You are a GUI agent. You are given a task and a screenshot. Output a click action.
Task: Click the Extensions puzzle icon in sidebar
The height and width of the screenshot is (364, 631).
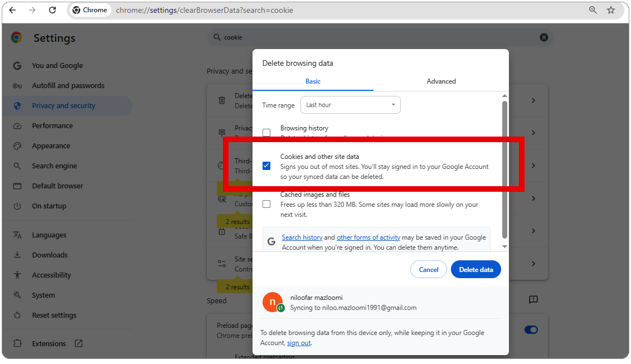point(17,343)
